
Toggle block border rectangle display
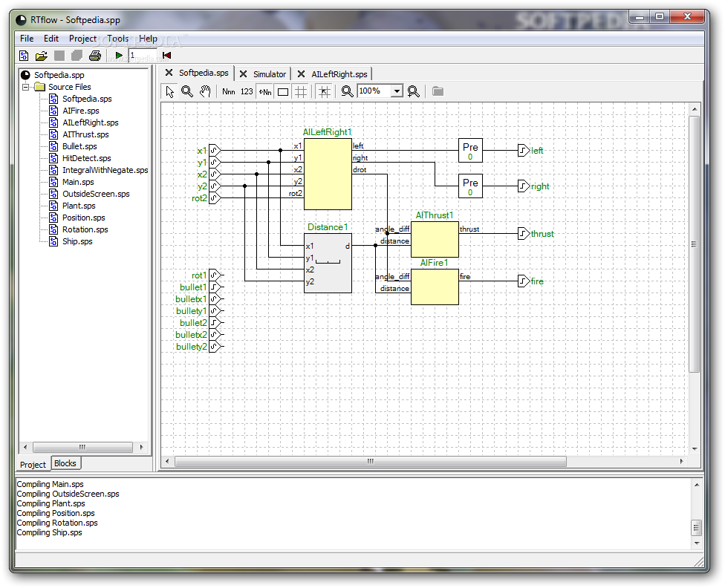283,91
